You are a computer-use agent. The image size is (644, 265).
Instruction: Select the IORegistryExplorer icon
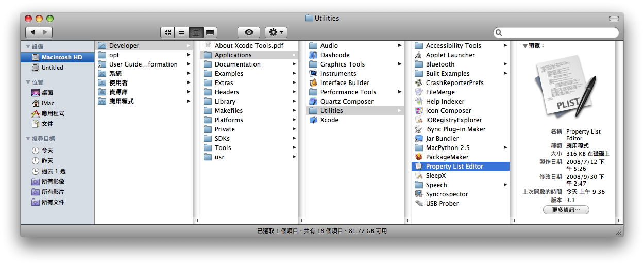pyautogui.click(x=418, y=120)
